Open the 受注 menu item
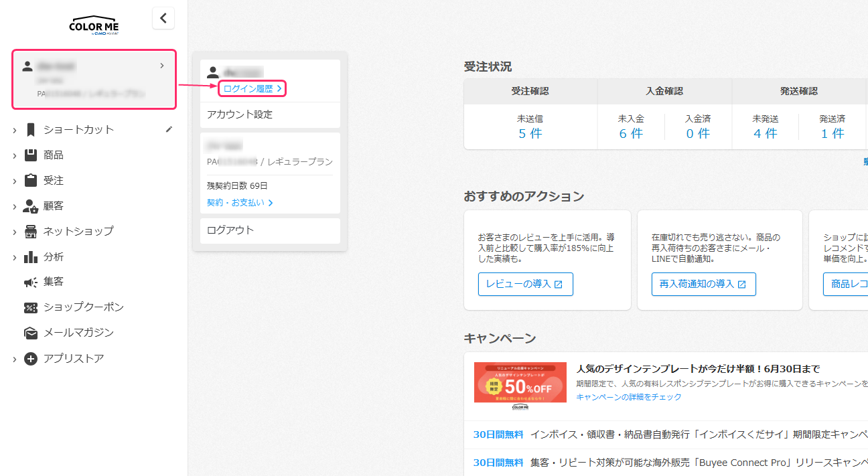 tap(54, 181)
